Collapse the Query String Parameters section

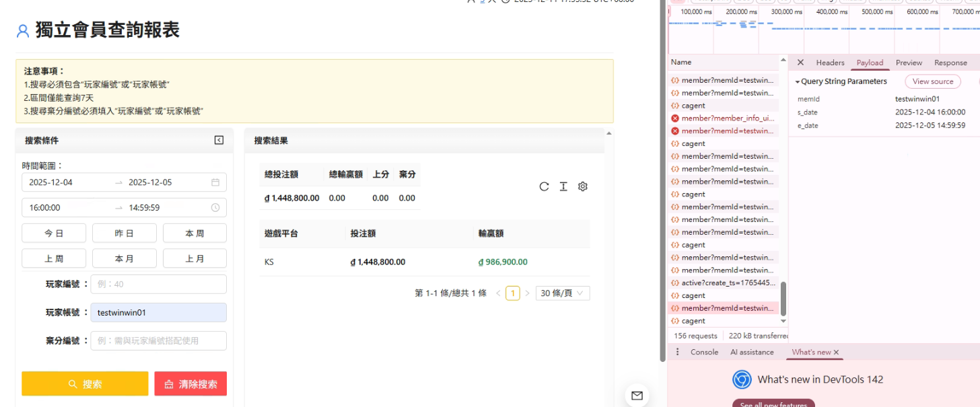[x=798, y=81]
